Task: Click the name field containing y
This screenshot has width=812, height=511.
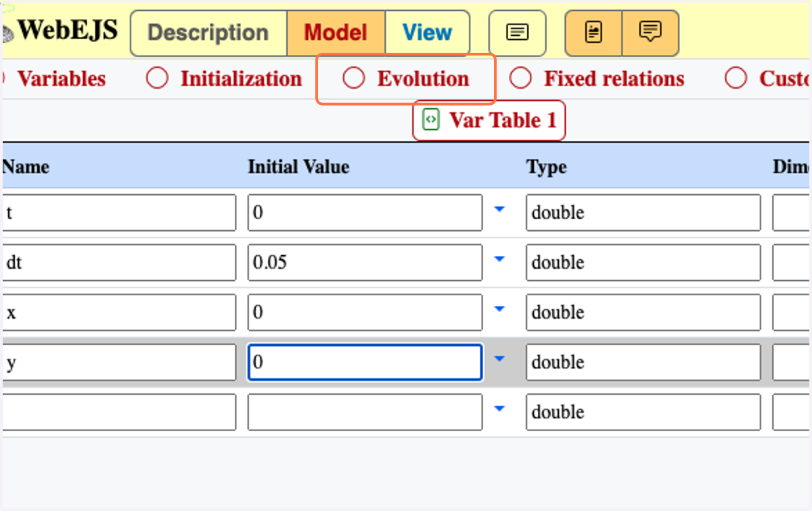Action: click(x=119, y=362)
